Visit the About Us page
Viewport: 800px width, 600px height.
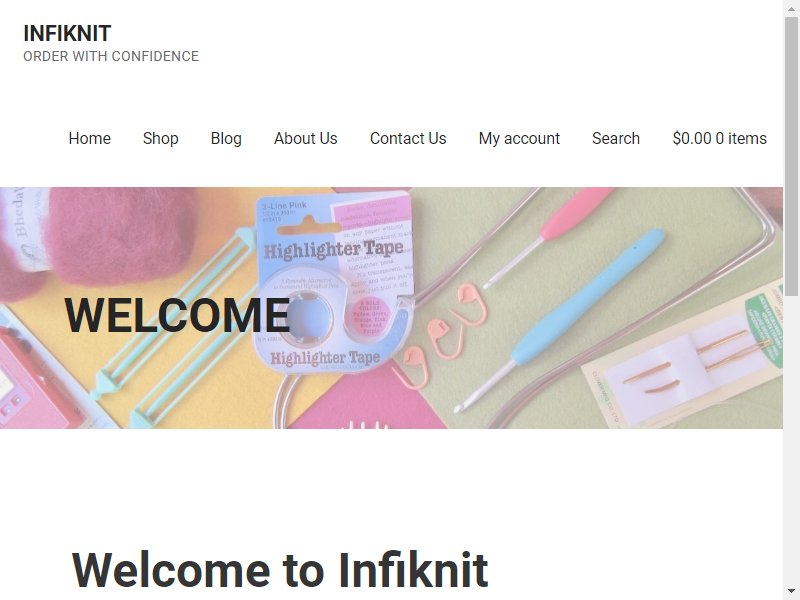point(306,138)
